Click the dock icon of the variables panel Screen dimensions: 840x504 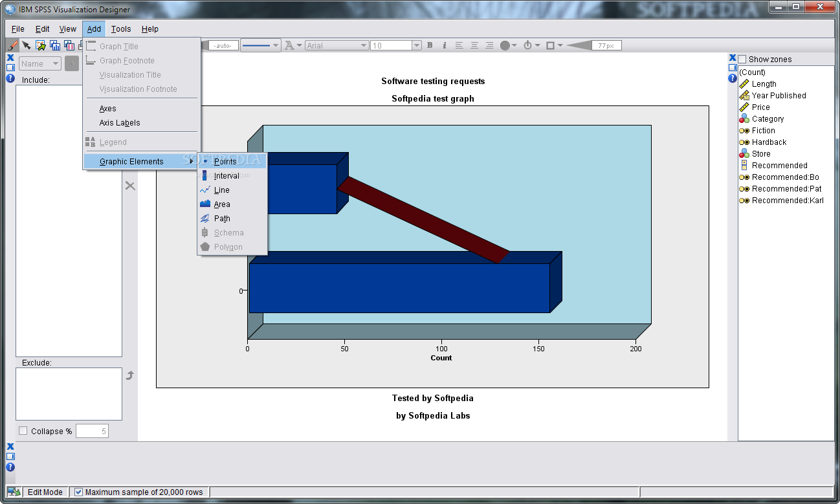[x=733, y=67]
